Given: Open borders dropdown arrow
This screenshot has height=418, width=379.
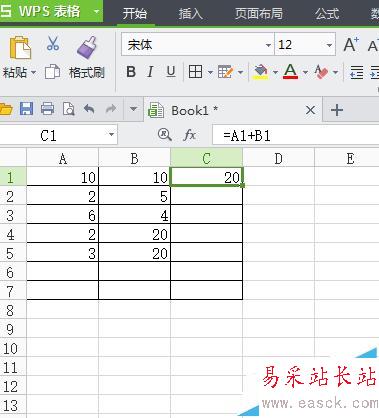Looking at the screenshot, I should pyautogui.click(x=210, y=72).
